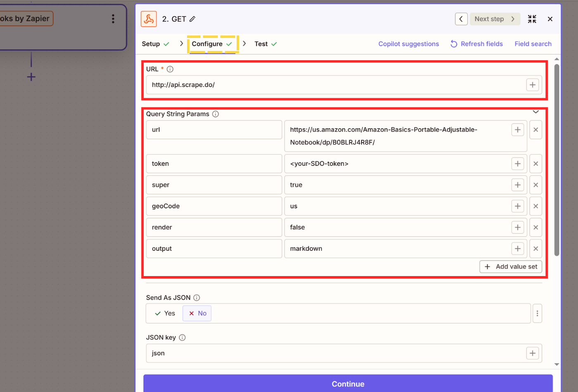
Task: Click the info icon beside URL label
Action: (170, 69)
